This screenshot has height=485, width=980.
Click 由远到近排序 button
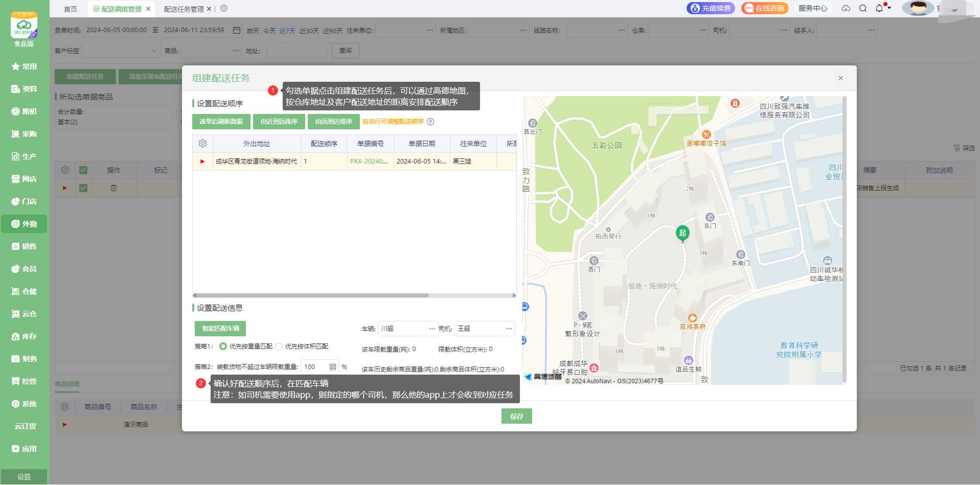pos(334,122)
